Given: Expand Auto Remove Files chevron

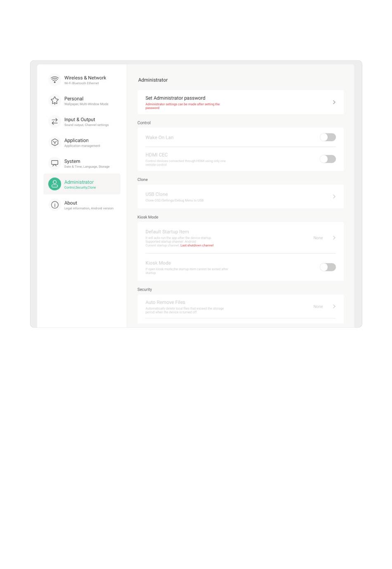Looking at the screenshot, I should point(334,306).
